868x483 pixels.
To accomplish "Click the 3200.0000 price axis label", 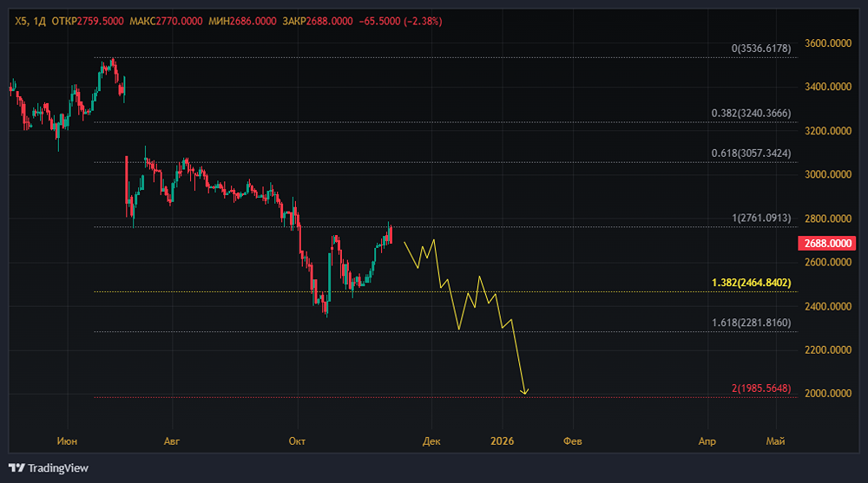I will tap(828, 131).
